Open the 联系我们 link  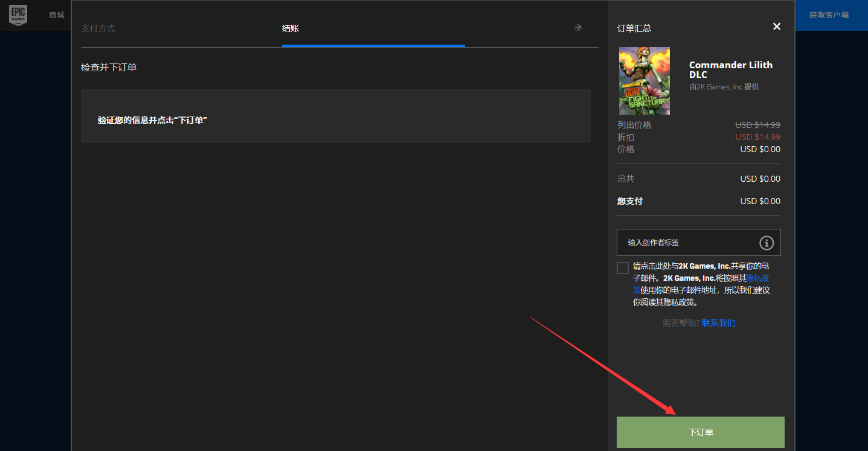718,323
